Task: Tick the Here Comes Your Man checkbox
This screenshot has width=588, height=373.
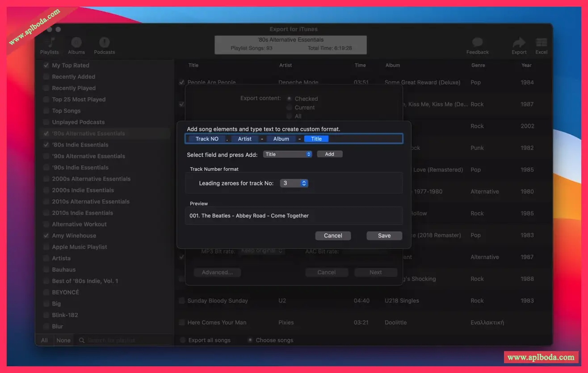Action: point(182,322)
